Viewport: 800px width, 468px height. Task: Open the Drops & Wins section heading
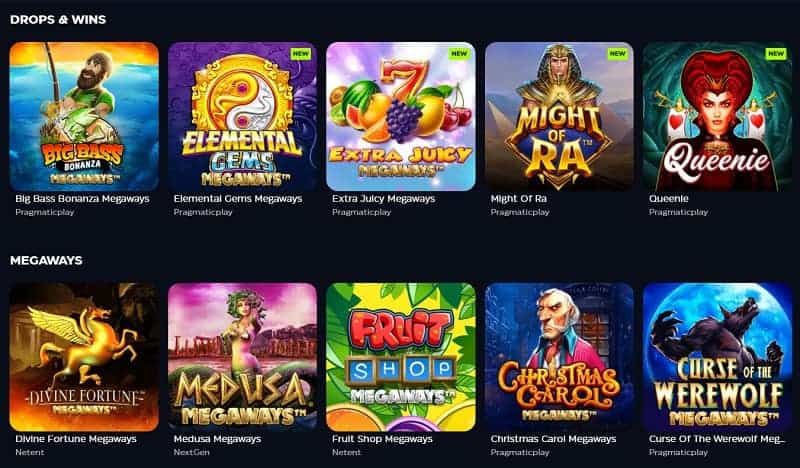coord(58,19)
